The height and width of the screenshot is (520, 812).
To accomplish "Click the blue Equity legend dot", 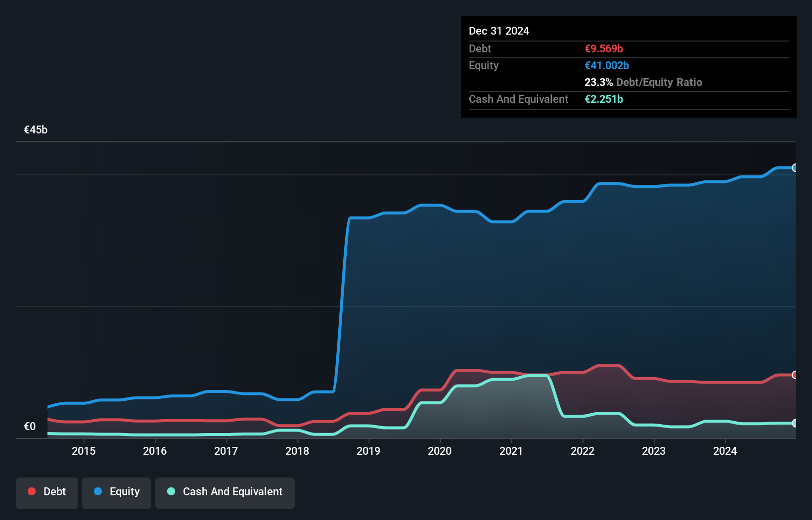I will pos(98,491).
